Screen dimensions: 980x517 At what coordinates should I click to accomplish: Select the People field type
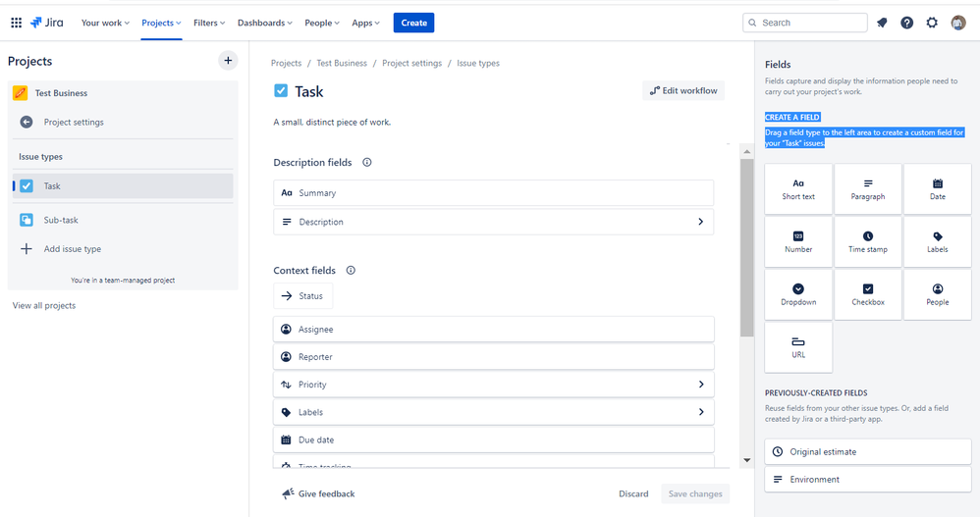coord(938,294)
